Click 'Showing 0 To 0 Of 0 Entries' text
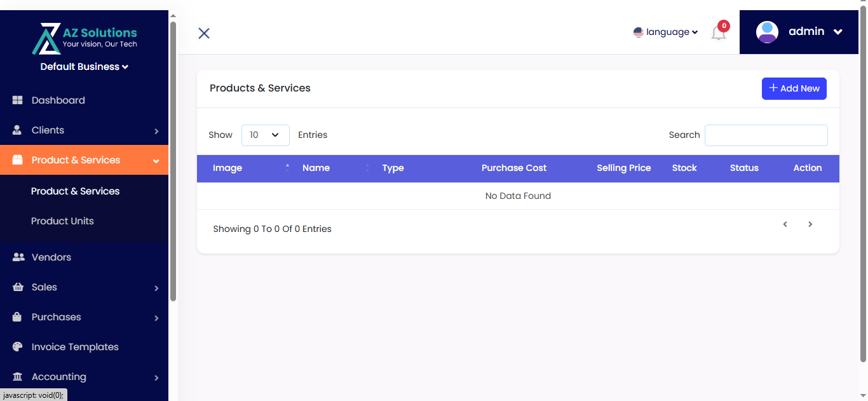Image resolution: width=868 pixels, height=401 pixels. pos(272,229)
